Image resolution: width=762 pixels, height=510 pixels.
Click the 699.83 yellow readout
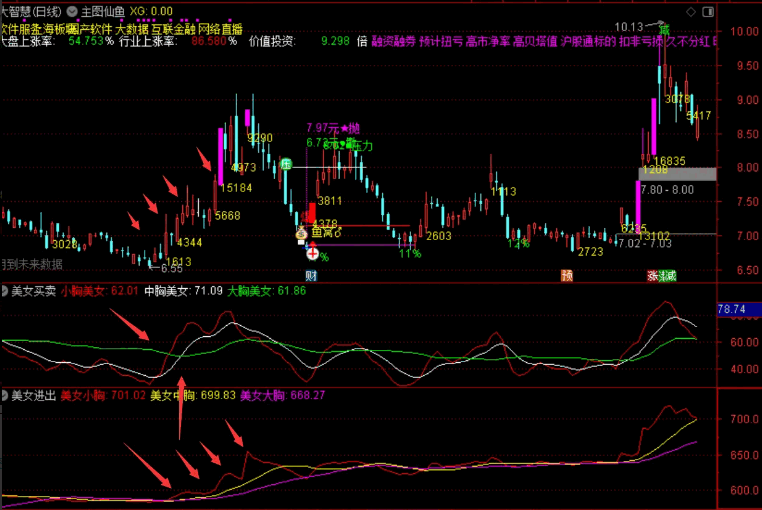(218, 395)
